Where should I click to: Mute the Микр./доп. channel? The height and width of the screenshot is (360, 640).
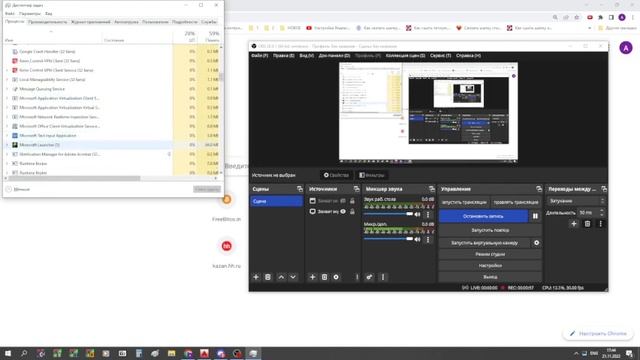(x=418, y=239)
